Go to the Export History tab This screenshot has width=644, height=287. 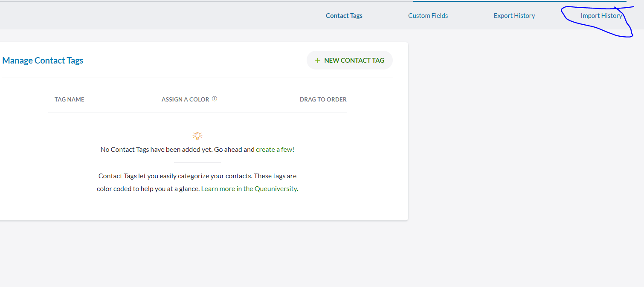pyautogui.click(x=514, y=16)
